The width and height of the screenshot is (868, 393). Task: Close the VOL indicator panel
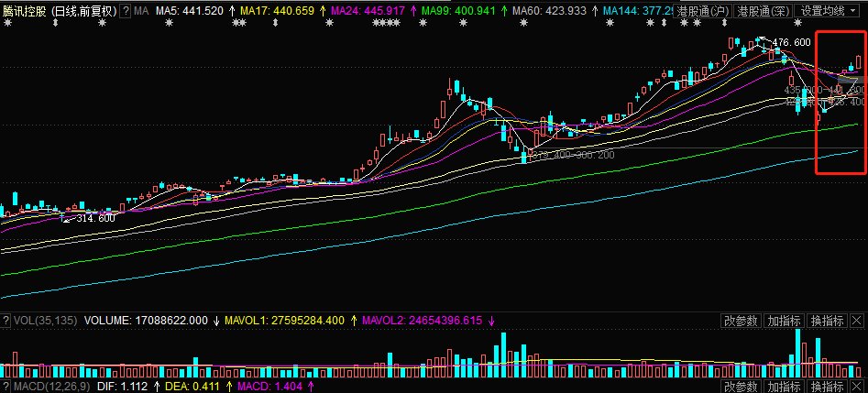tap(856, 321)
